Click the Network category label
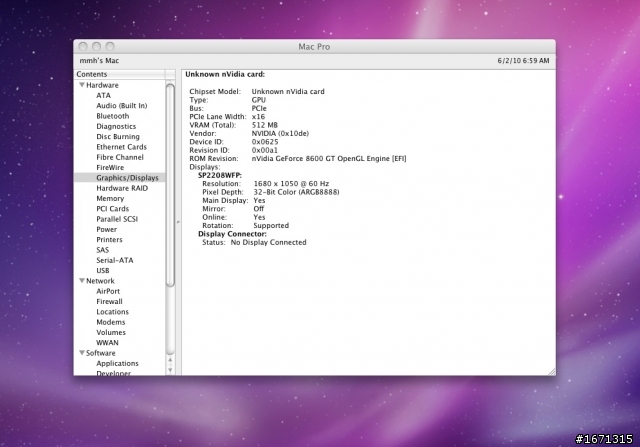Screen dimensions: 640x447 (100, 281)
